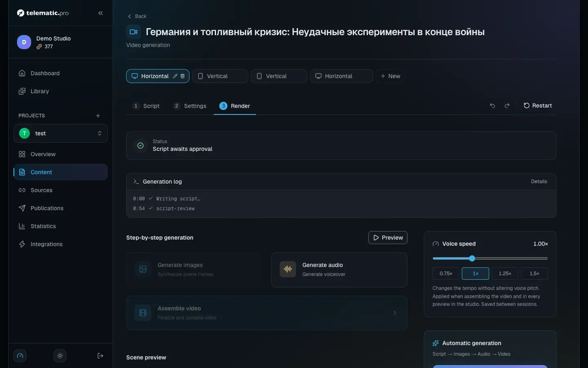The height and width of the screenshot is (368, 588).
Task: Switch to the second Horizontal variant tab
Action: point(341,76)
